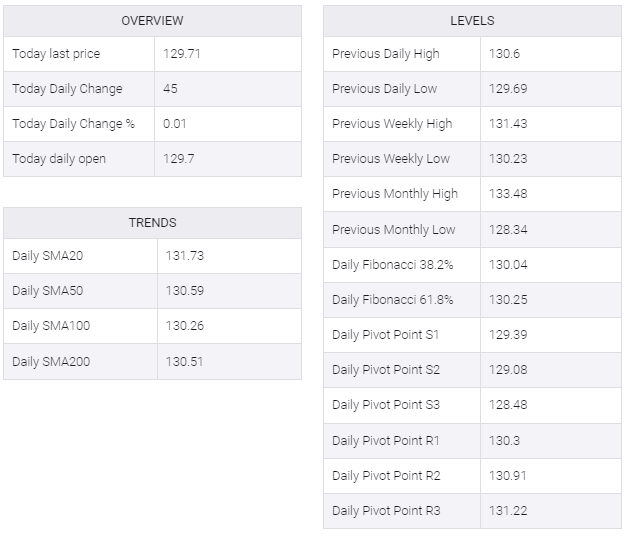Select the Previous Weekly High value 131.43
The image size is (635, 538).
coord(508,124)
